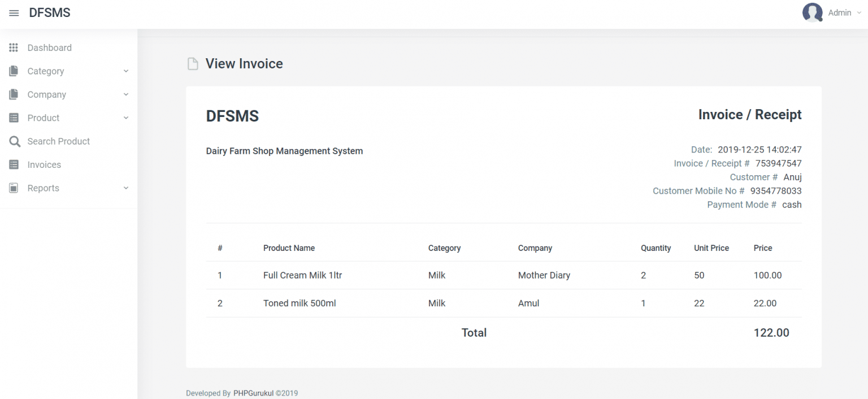
Task: Click the receipt number 753947547
Action: tap(779, 163)
